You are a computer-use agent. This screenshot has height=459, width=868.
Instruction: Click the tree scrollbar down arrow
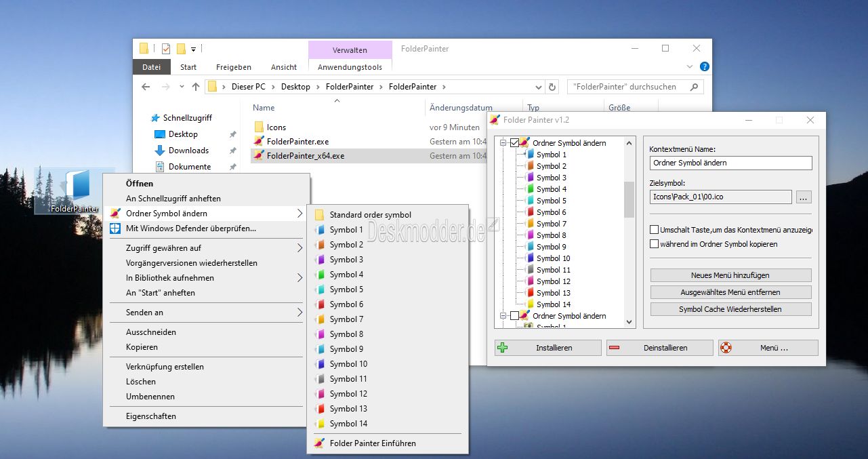(629, 322)
